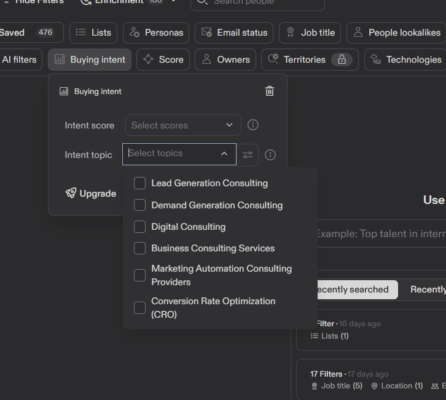This screenshot has width=446, height=400.
Task: Check Demand Generation Consulting topic
Action: 140,205
